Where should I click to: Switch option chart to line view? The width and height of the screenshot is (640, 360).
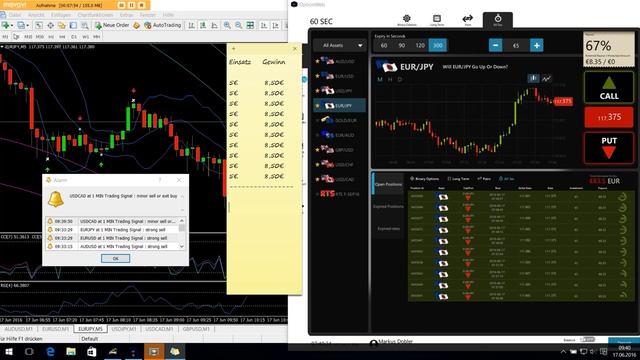546,78
